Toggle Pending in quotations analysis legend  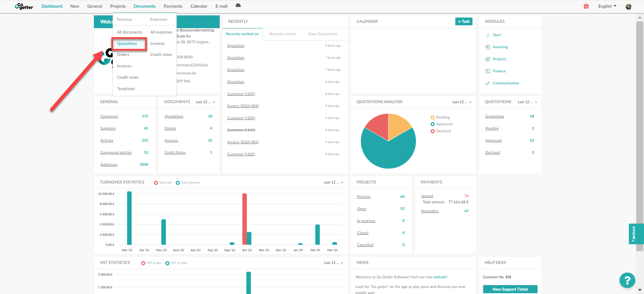click(x=440, y=117)
